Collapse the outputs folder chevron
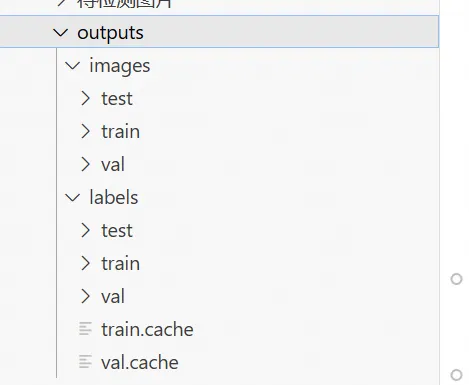The height and width of the screenshot is (385, 469). tap(61, 33)
